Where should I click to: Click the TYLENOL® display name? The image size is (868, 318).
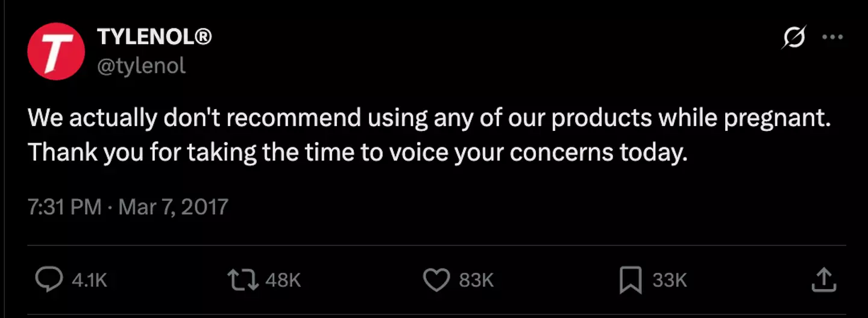(x=154, y=38)
